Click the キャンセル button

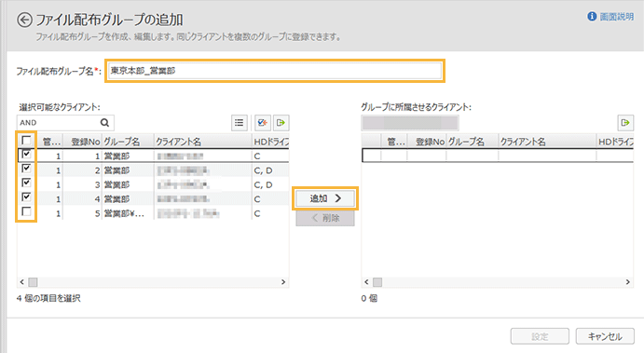[x=605, y=336]
